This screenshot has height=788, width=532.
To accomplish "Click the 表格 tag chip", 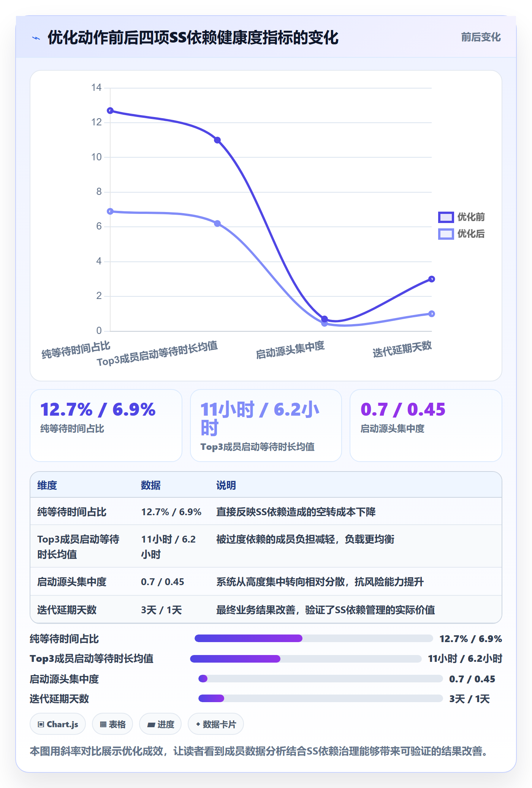I will coord(112,724).
